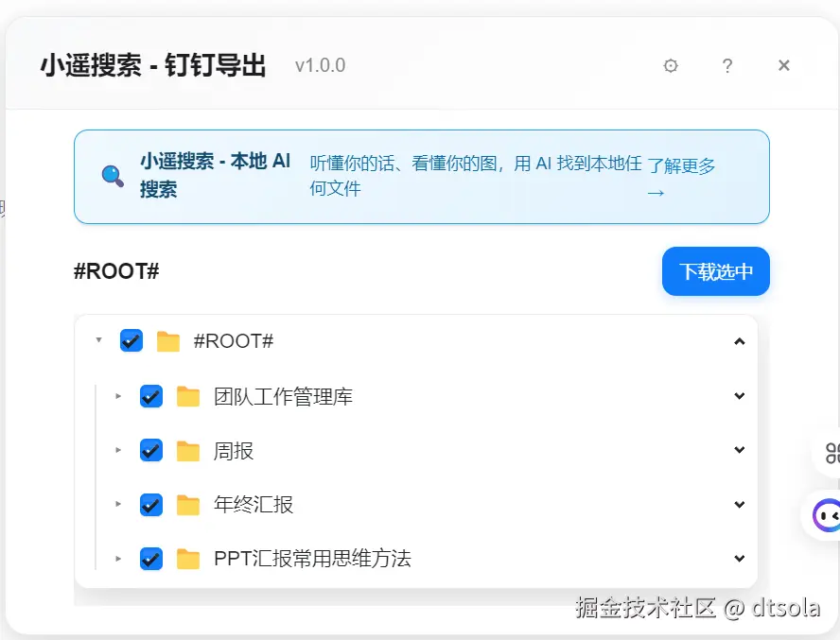Open the purple robot assistant icon
Screen dimensions: 840x640
pyautogui.click(x=826, y=515)
